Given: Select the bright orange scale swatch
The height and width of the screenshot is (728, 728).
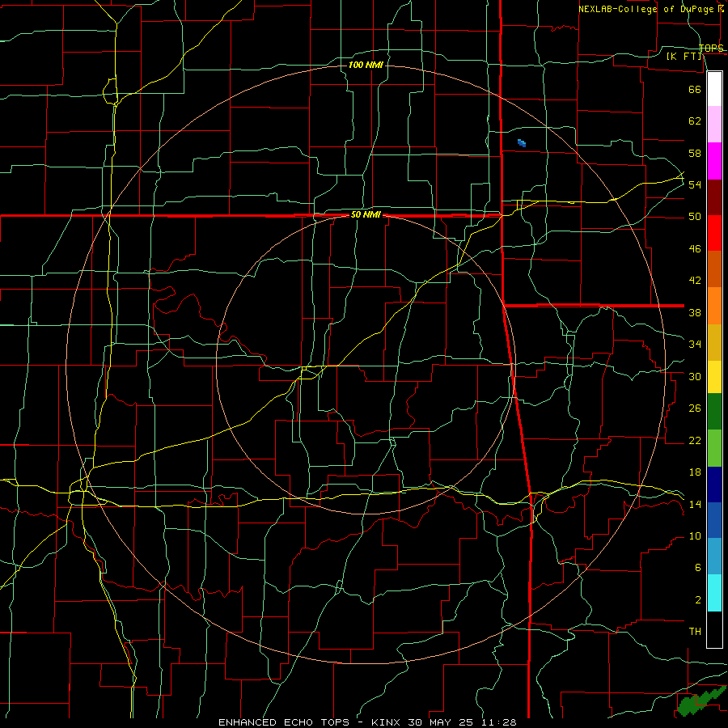Looking at the screenshot, I should click(x=714, y=306).
